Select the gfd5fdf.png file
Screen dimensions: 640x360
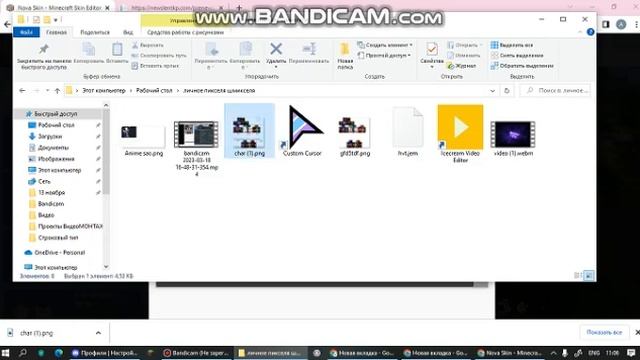(355, 136)
